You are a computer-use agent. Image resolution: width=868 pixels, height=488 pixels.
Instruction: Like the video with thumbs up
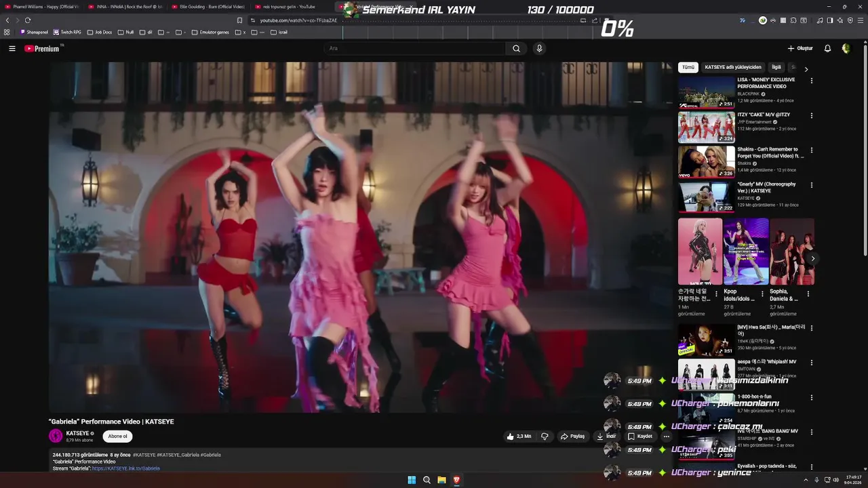pyautogui.click(x=519, y=436)
